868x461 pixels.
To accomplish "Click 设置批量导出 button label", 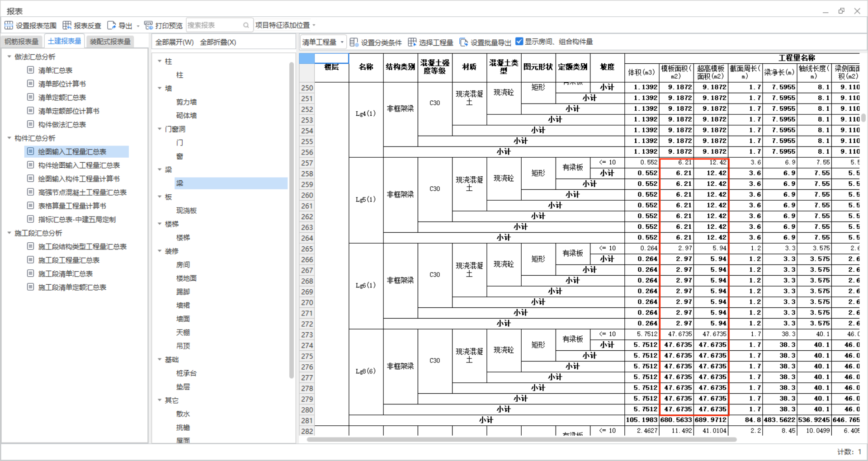I will pos(491,42).
